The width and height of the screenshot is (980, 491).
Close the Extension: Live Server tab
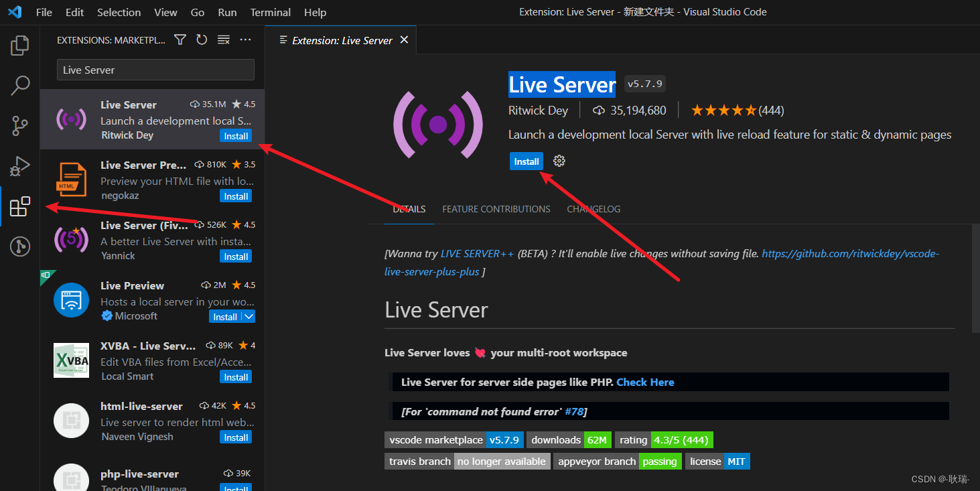(404, 40)
